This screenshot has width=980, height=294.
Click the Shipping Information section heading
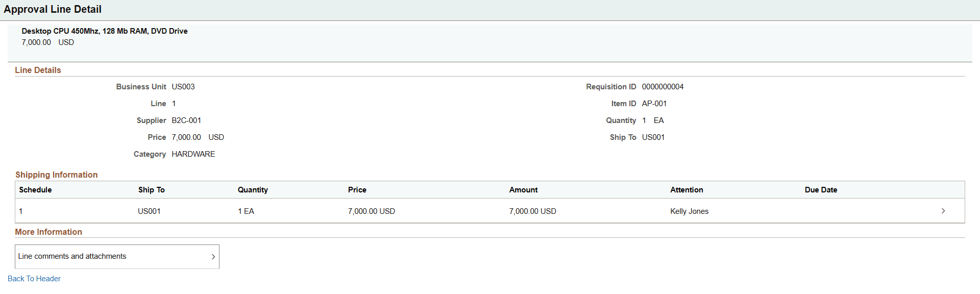tap(57, 175)
